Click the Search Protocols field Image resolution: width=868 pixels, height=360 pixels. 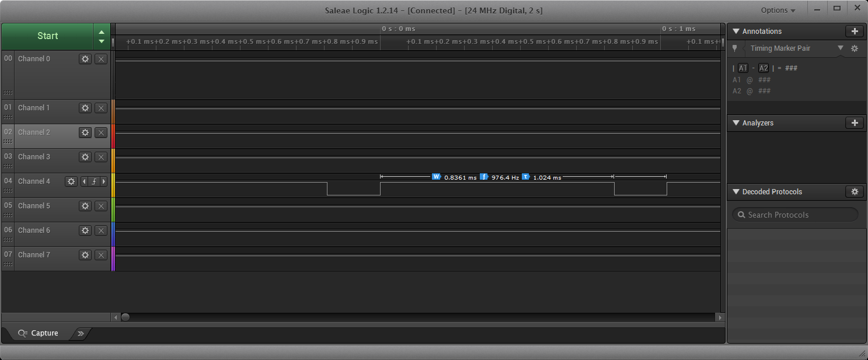pyautogui.click(x=795, y=215)
